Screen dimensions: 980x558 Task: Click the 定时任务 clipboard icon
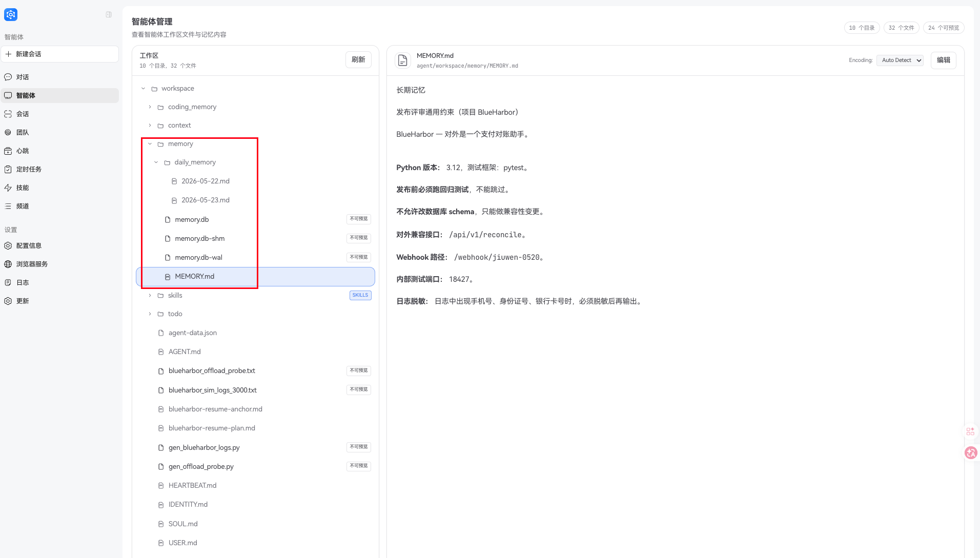point(8,169)
